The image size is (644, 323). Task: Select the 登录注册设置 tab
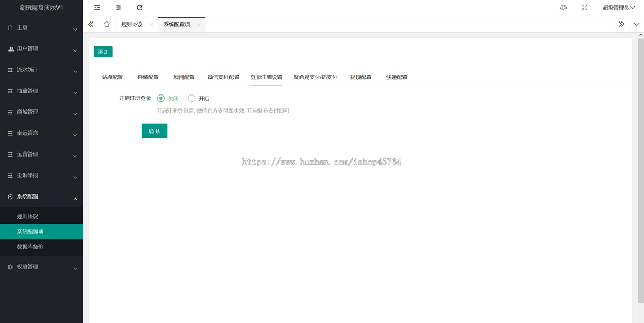pos(266,77)
